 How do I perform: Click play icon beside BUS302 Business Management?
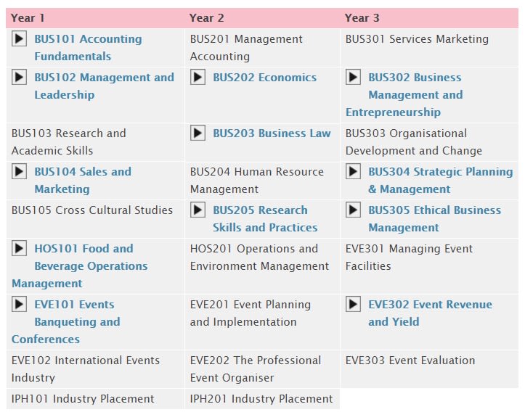pyautogui.click(x=353, y=77)
